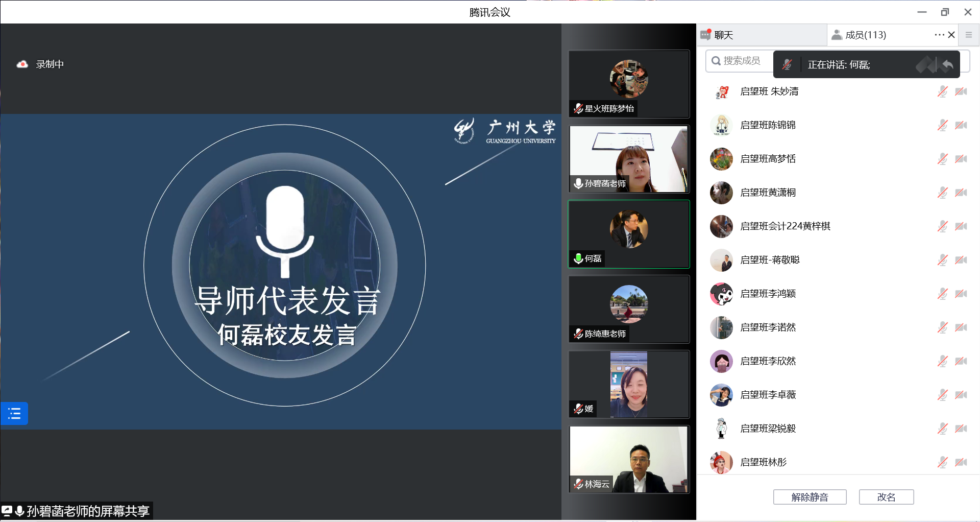The width and height of the screenshot is (980, 522).
Task: Toggle microphone for 启望班李鸿颖
Action: pyautogui.click(x=942, y=294)
